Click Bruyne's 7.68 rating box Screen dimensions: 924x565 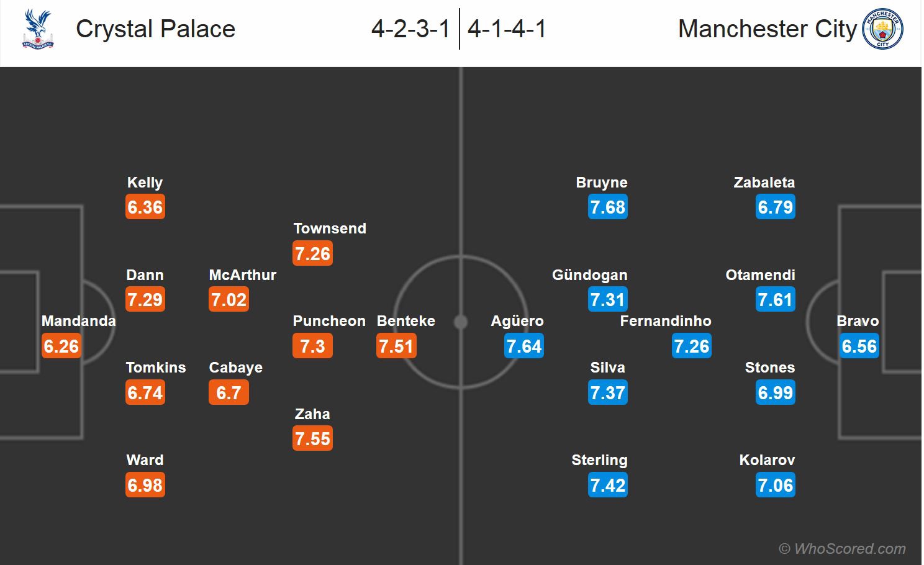tap(607, 207)
